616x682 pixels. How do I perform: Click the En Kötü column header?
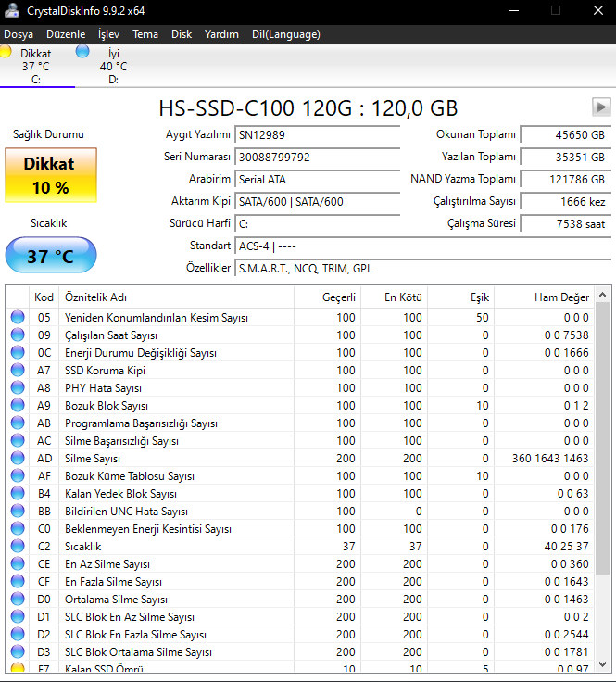coord(395,297)
